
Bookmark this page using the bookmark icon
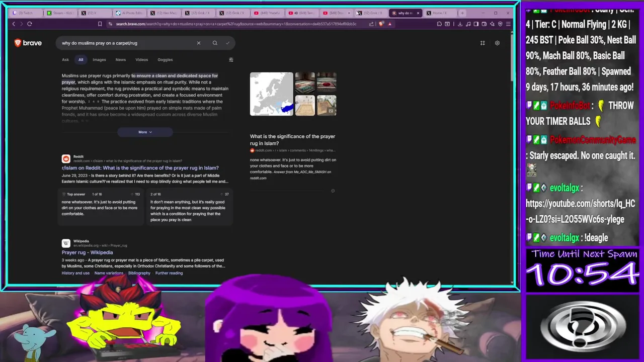coord(100,24)
